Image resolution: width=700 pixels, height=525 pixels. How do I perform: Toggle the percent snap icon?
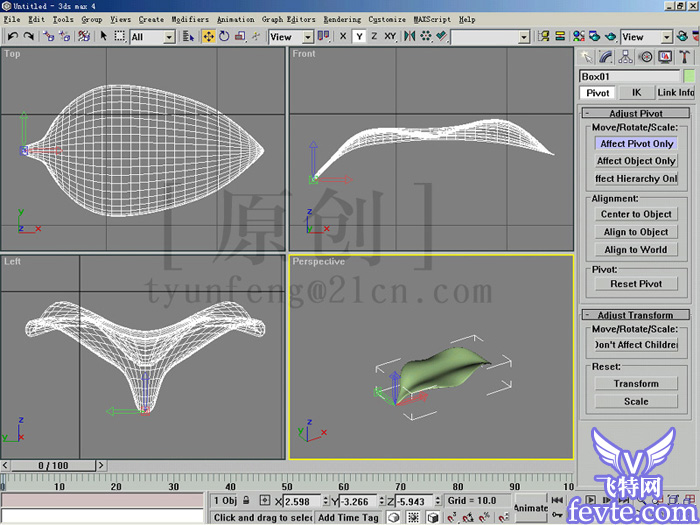[x=484, y=518]
